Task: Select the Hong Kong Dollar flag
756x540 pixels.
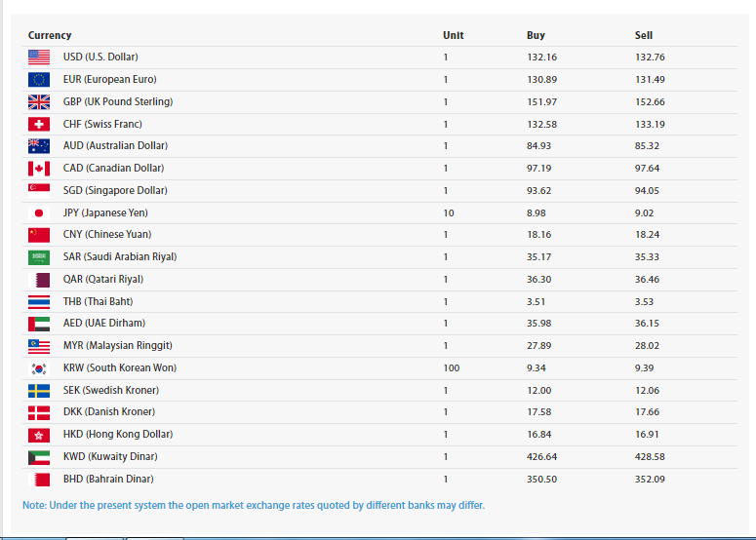Action: pos(39,435)
